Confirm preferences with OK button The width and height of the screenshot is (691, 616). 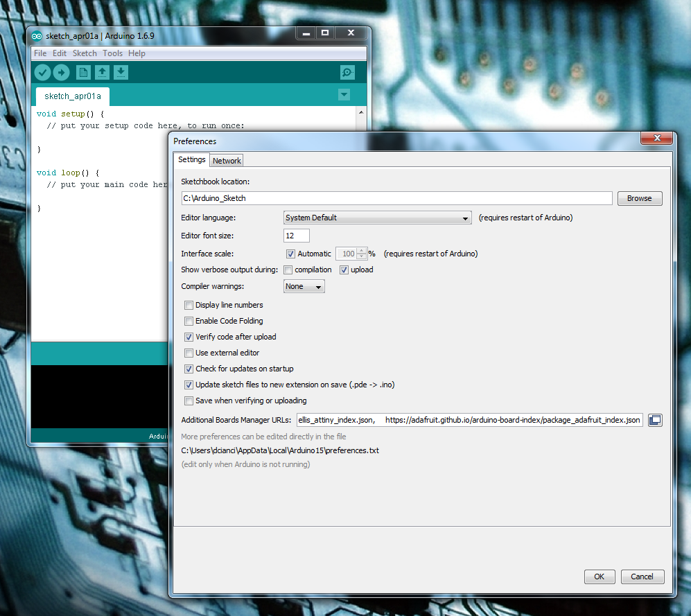coord(600,577)
